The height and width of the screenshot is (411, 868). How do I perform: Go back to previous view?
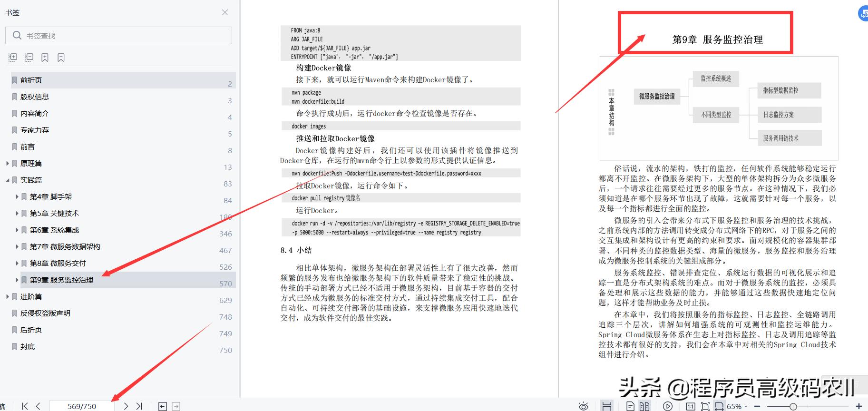point(163,406)
